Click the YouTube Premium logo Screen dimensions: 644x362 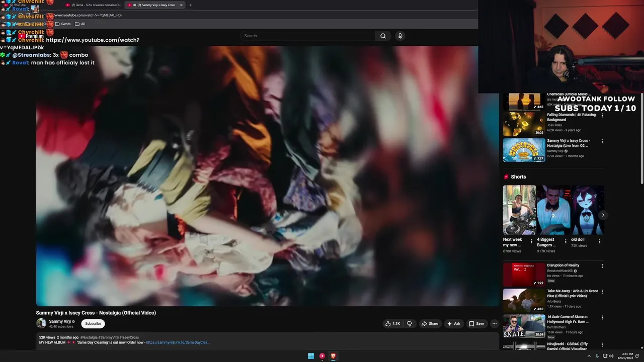(31, 36)
